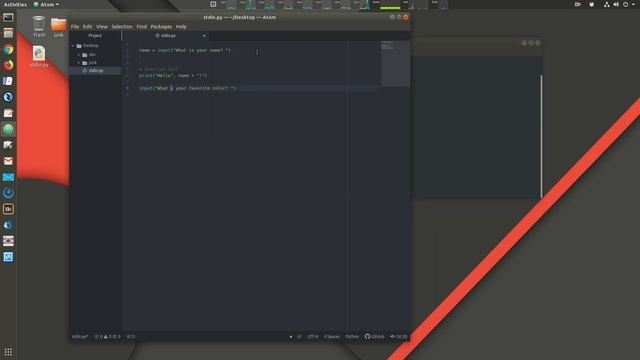Change the spaces indentation setting

pos(332,337)
